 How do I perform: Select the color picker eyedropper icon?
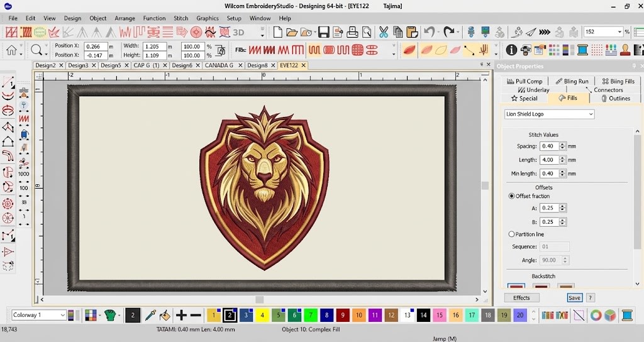150,316
